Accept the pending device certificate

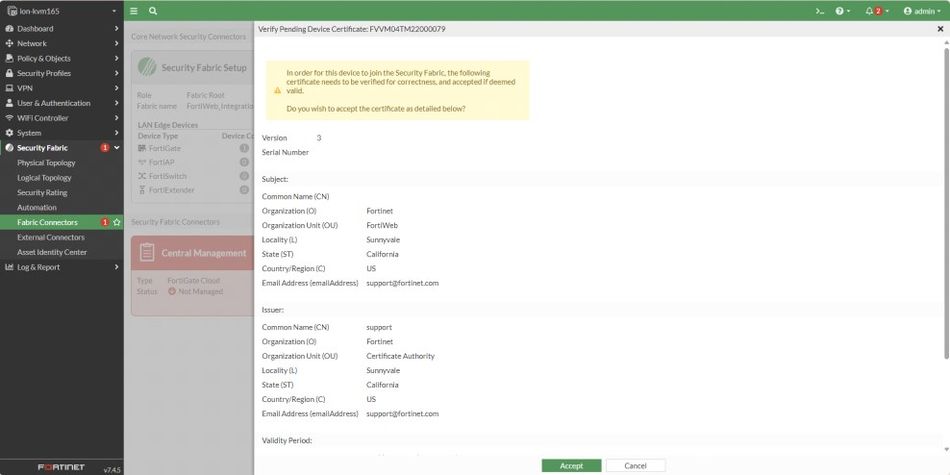pyautogui.click(x=571, y=466)
